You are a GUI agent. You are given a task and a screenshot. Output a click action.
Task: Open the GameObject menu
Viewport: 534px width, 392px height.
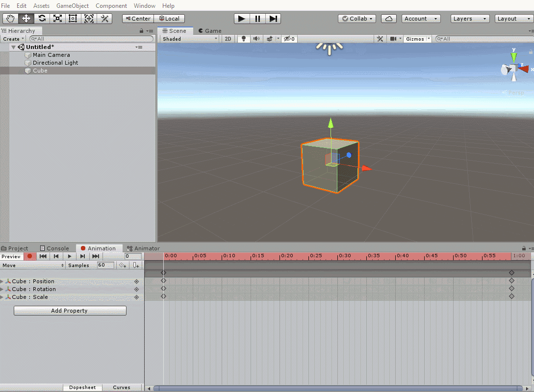coord(72,5)
